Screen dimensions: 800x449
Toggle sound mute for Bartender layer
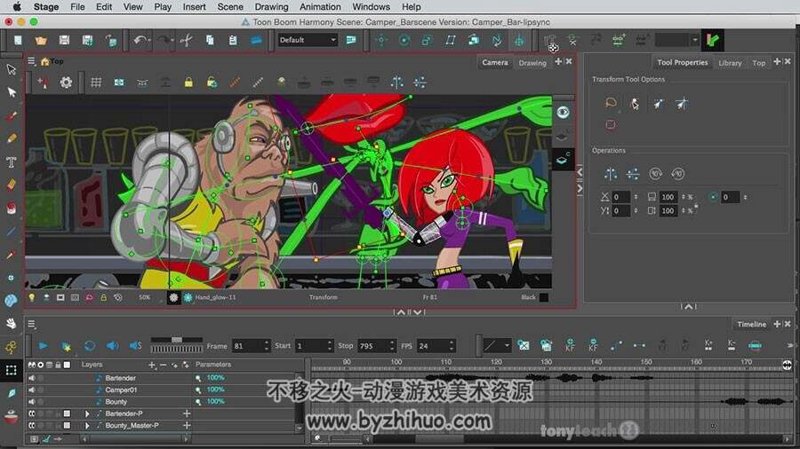tap(32, 378)
